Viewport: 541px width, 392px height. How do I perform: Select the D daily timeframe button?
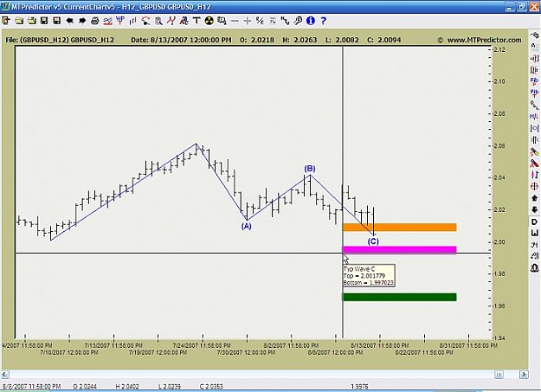[x=534, y=222]
